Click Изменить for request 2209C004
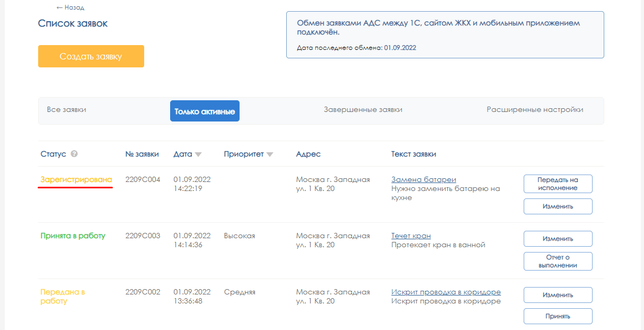644x330 pixels. click(558, 206)
